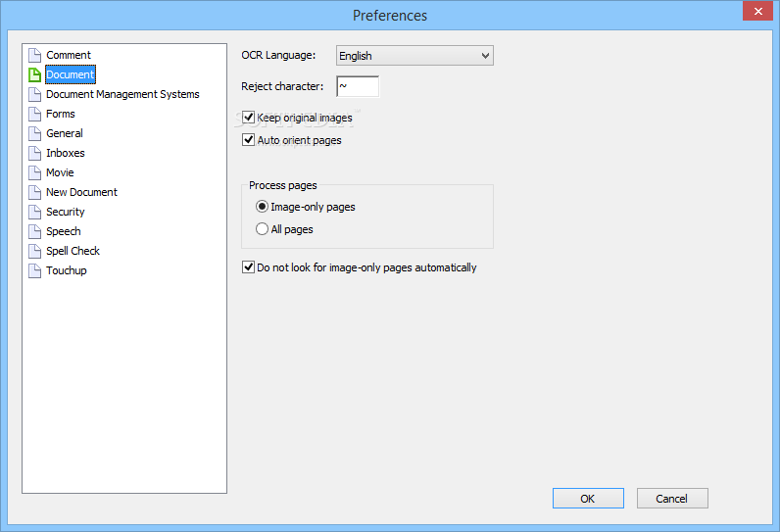
Task: Click the green page icon beside Document
Action: (x=34, y=74)
